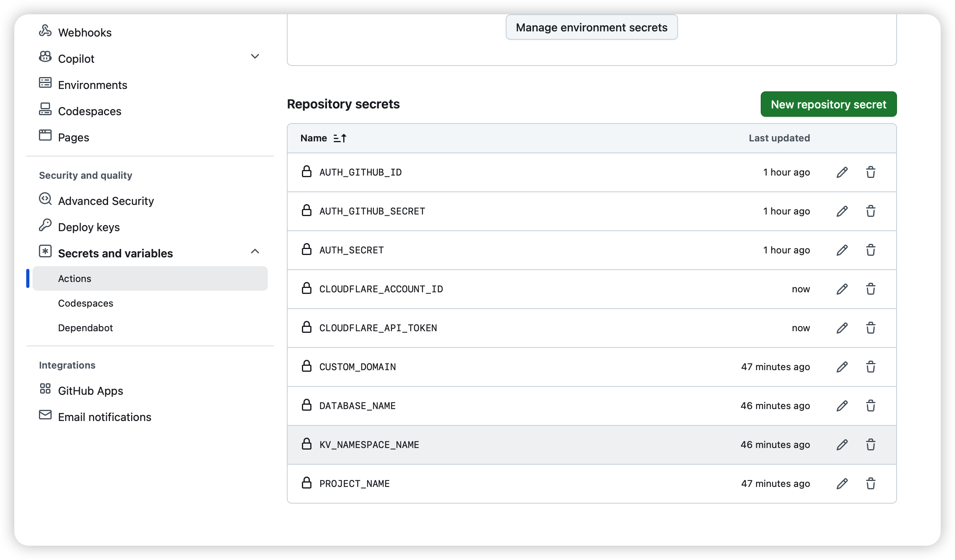
Task: Collapse Secrets and variables section chevron
Action: click(x=255, y=251)
